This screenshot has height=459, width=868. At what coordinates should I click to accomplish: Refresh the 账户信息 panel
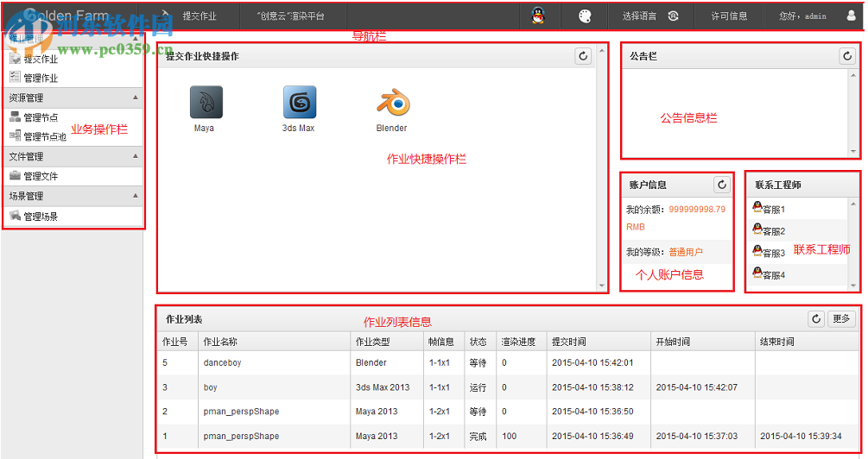(722, 185)
